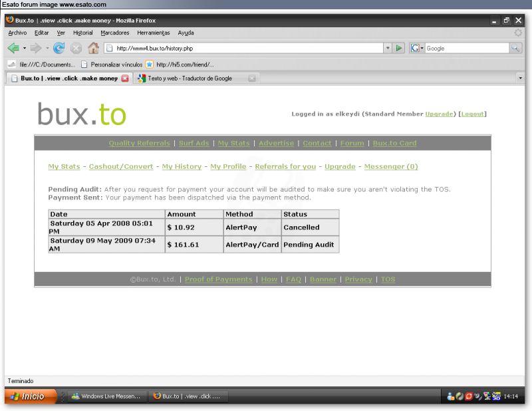
Task: Click the search magnifier icon
Action: (x=515, y=48)
